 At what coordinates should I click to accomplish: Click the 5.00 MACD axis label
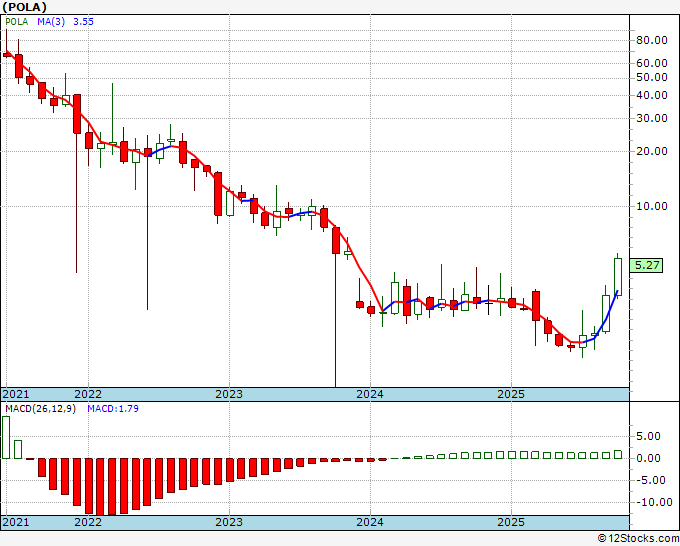648,436
